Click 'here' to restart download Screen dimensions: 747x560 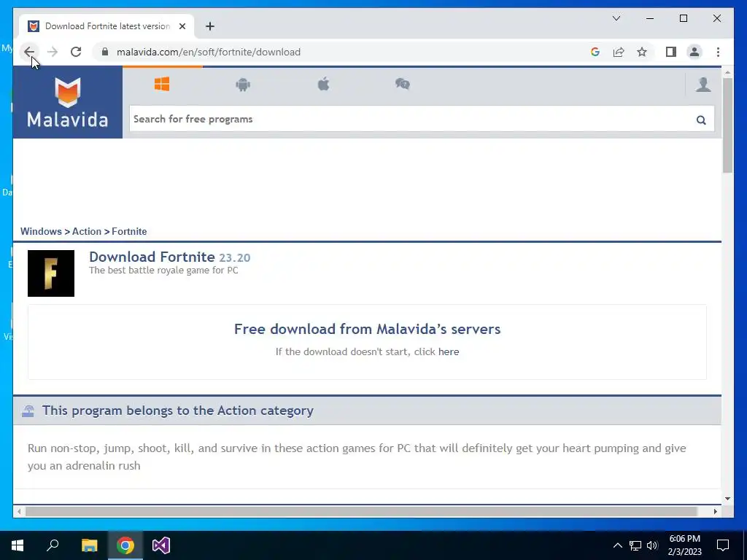(449, 352)
